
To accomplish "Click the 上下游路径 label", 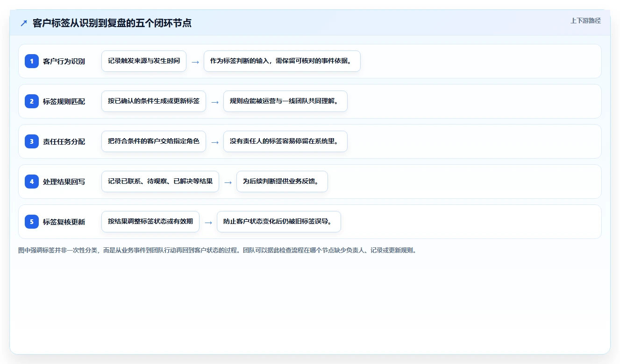I will (x=585, y=21).
